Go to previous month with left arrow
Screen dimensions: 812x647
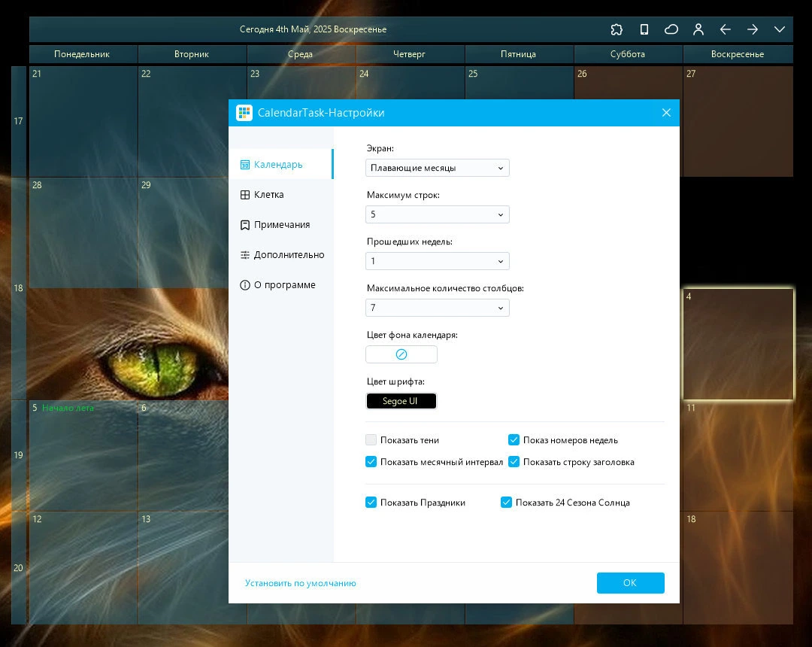[x=726, y=29]
